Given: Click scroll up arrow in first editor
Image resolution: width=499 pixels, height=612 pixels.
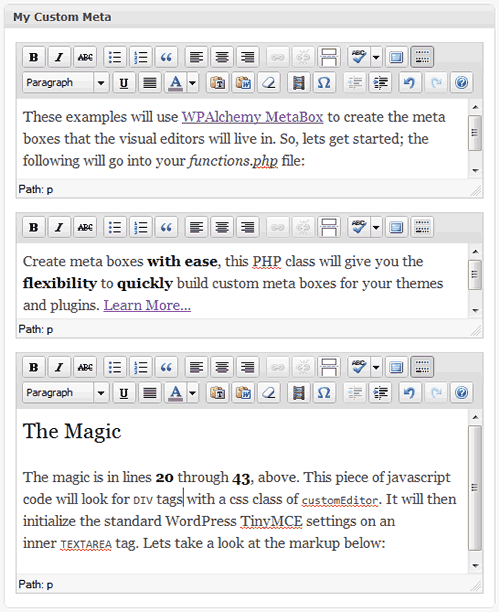Looking at the screenshot, I should point(475,107).
